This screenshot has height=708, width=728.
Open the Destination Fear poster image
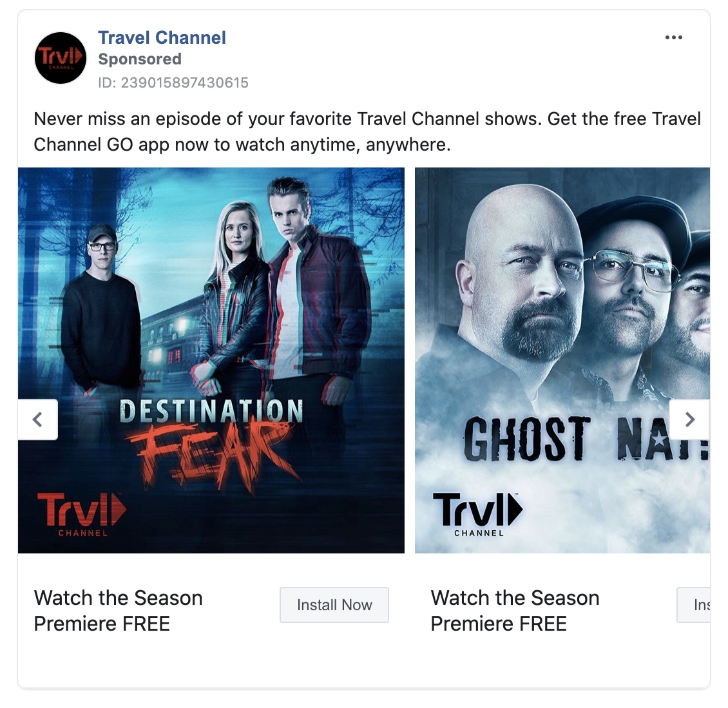coord(211,360)
